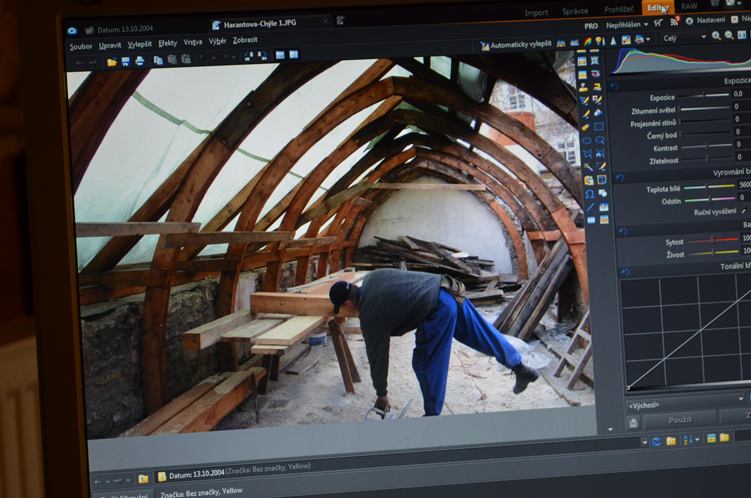The height and width of the screenshot is (498, 751).
Task: Pick the Ruční vyvážení eyedropper
Action: click(x=744, y=211)
